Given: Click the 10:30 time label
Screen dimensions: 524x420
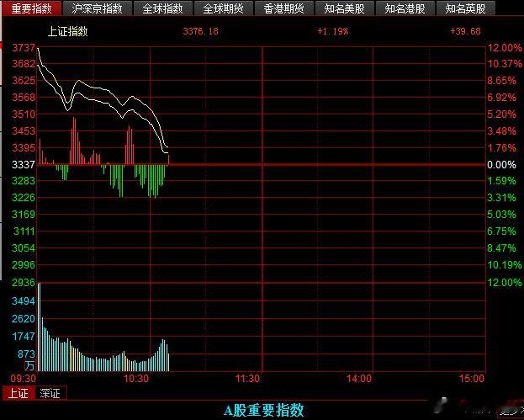Looking at the screenshot, I should [x=136, y=379].
